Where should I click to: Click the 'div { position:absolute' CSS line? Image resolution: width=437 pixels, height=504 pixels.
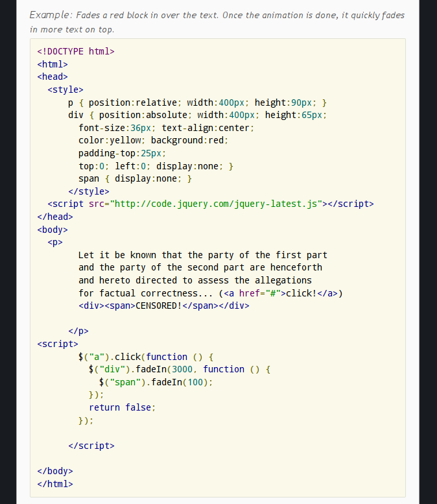pyautogui.click(x=197, y=115)
